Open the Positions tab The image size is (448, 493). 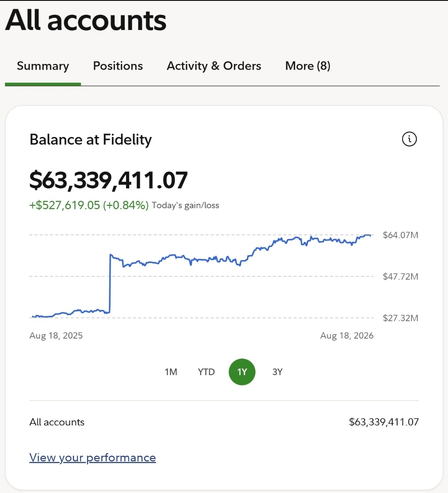pyautogui.click(x=118, y=66)
